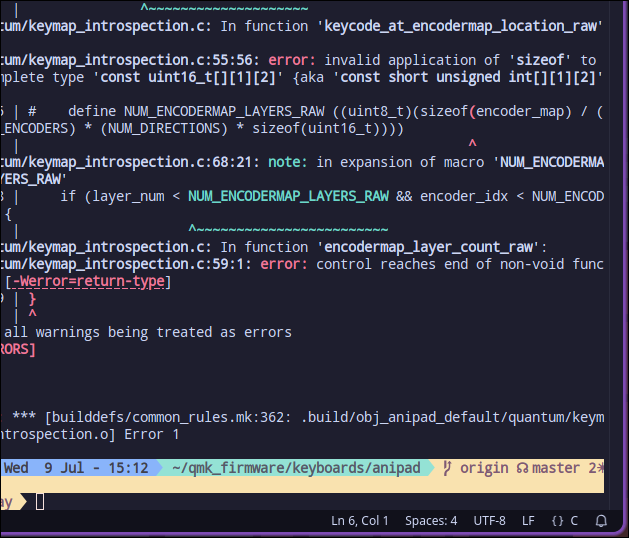Change indentation via Spaces: 4
This screenshot has height=538, width=629.
(x=431, y=521)
